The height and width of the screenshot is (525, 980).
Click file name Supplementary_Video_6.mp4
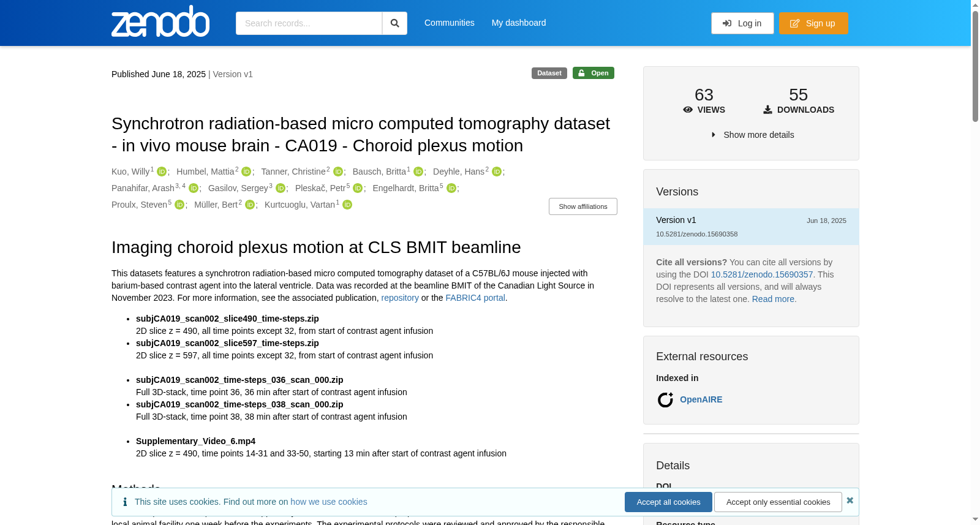point(195,441)
